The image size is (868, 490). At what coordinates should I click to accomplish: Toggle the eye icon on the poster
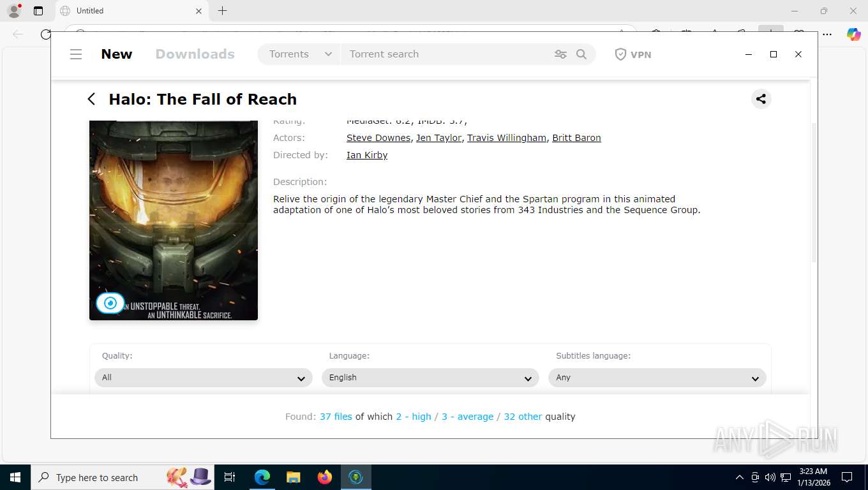pos(110,303)
